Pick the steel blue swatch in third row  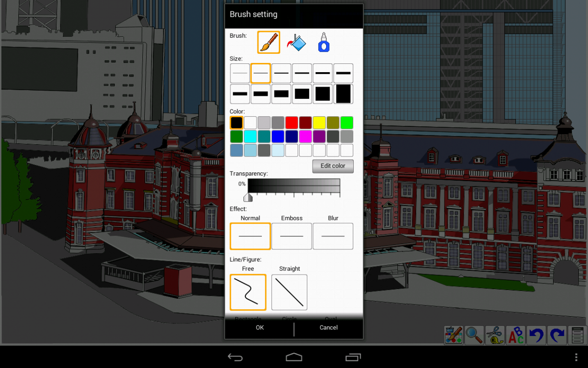[237, 150]
